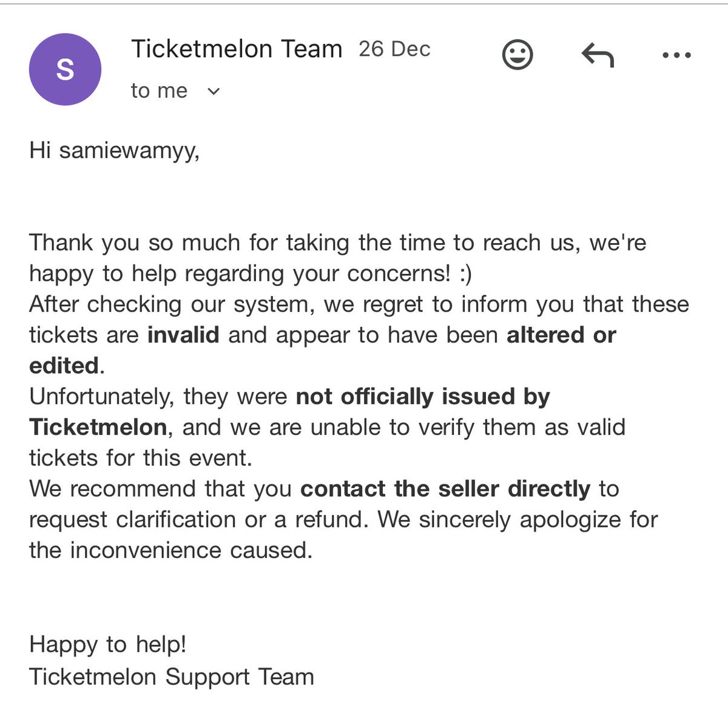Expand recipient details chevron beside 'to me'
Image resolution: width=728 pixels, height=713 pixels.
click(x=214, y=92)
